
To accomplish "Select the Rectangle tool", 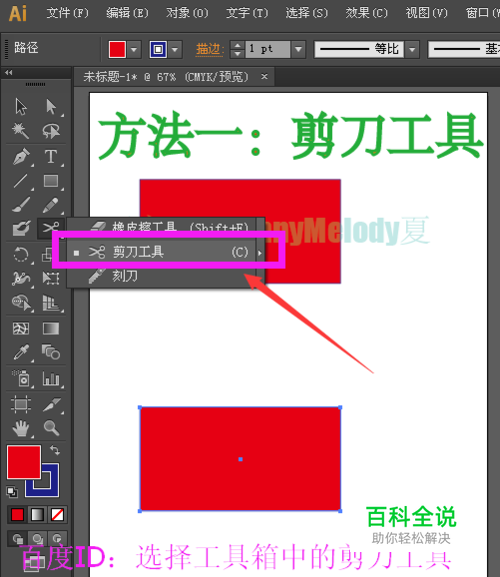I will pos(51,181).
